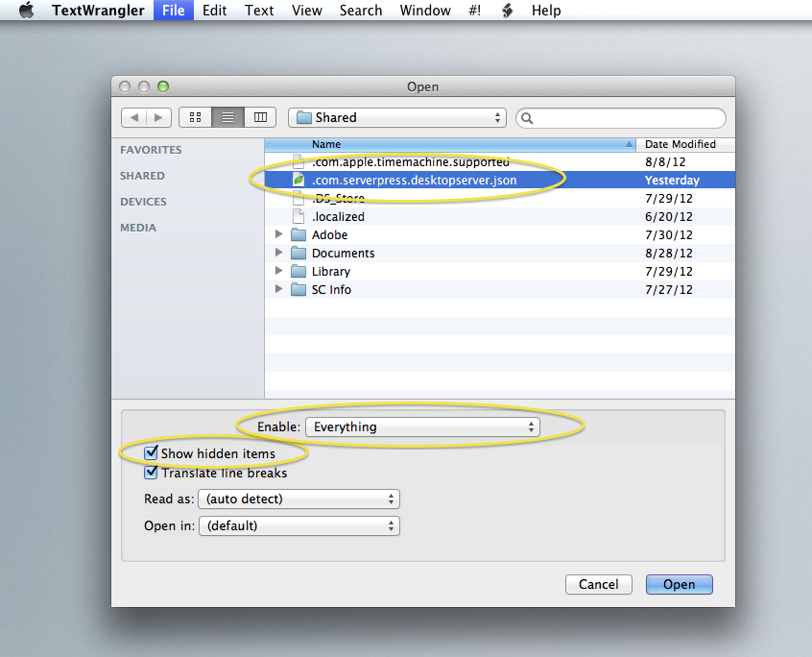Viewport: 812px width, 657px height.
Task: Select the Library folder name
Action: 331,272
